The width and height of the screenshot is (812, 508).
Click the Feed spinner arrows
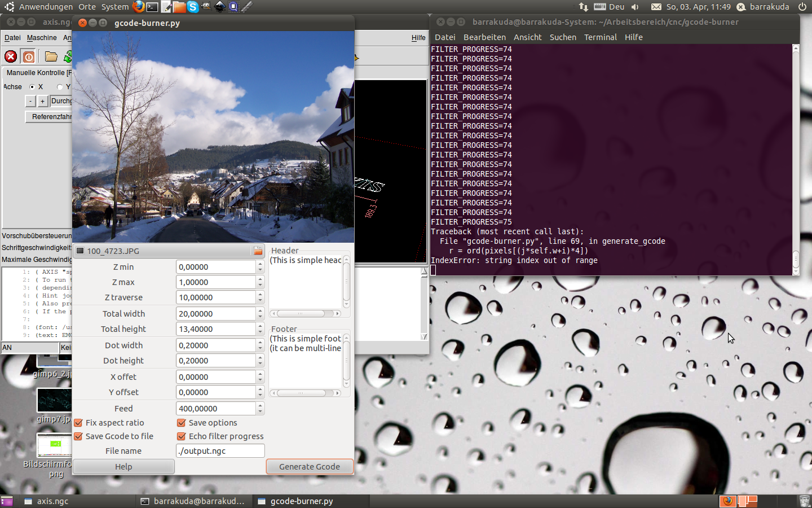coord(260,409)
